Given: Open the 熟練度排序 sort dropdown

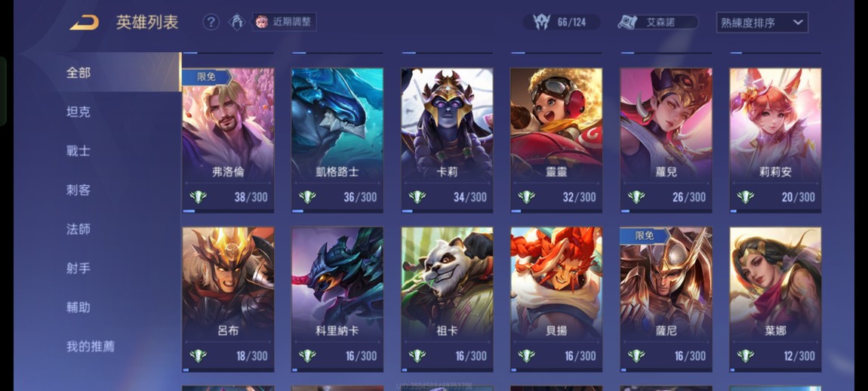Looking at the screenshot, I should click(x=762, y=23).
